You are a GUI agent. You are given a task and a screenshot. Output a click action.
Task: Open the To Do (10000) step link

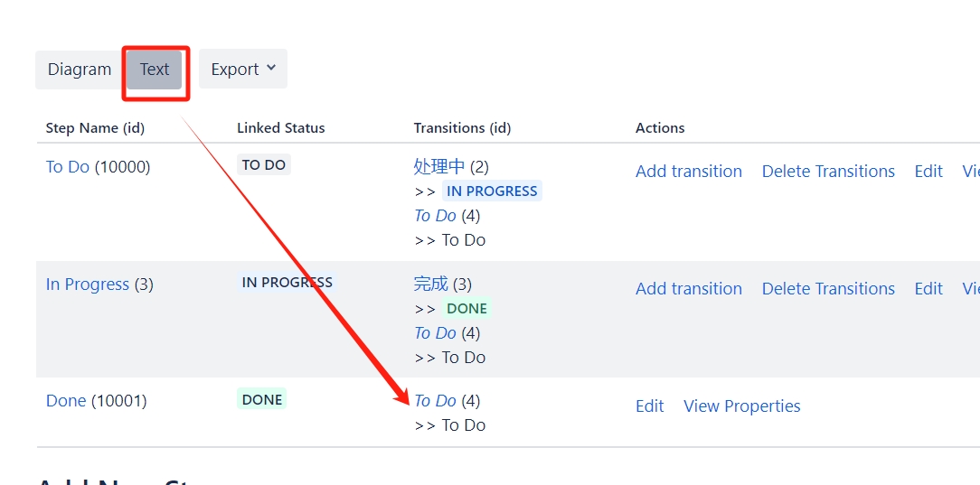click(68, 167)
